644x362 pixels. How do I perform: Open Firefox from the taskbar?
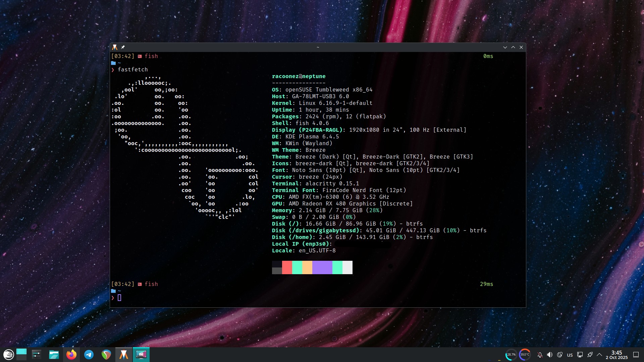pyautogui.click(x=71, y=354)
